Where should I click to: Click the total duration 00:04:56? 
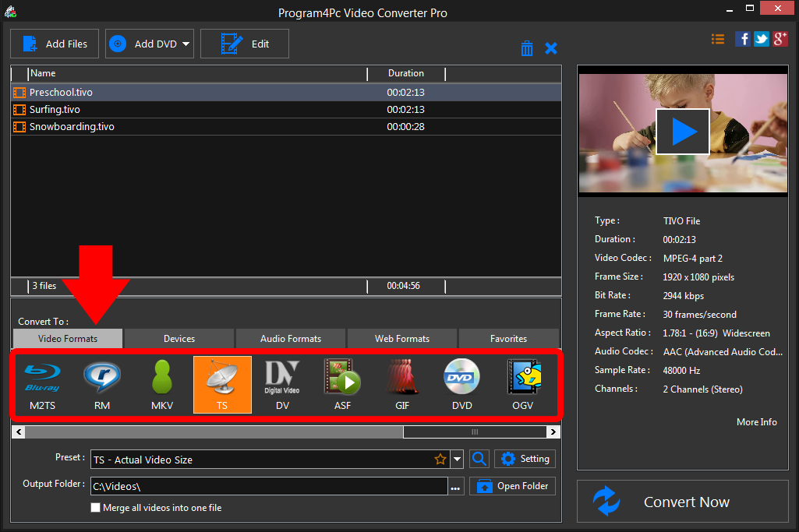coord(403,286)
